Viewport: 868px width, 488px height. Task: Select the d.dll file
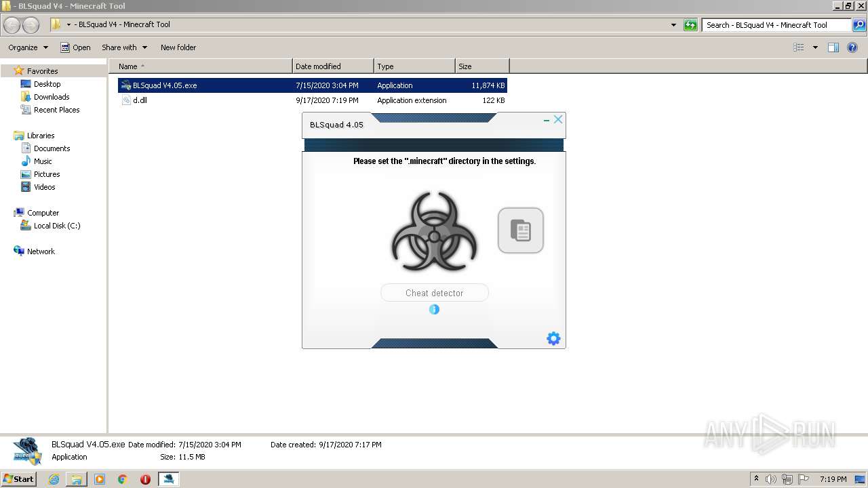point(312,100)
